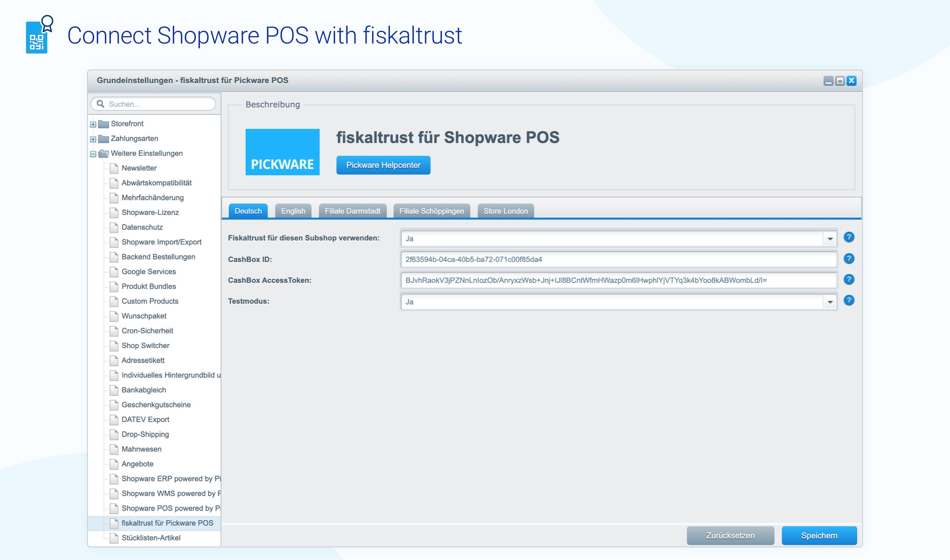The image size is (950, 560).
Task: Click the Weitere Einstellungen open folder icon
Action: (103, 153)
